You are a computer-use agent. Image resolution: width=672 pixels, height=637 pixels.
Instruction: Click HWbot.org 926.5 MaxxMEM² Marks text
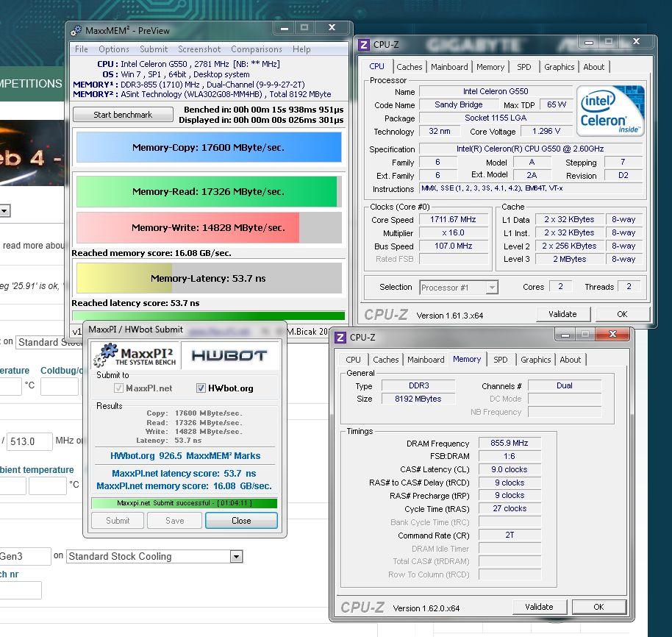click(x=185, y=455)
